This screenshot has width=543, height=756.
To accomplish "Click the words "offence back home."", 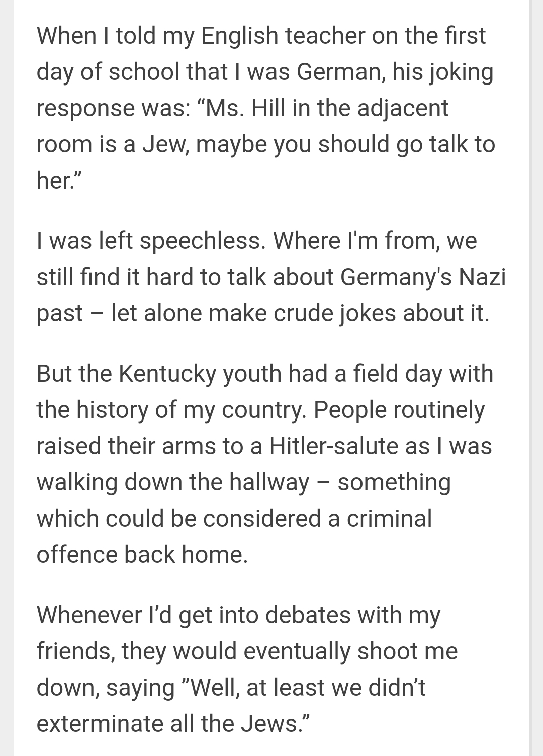I will coord(142,555).
